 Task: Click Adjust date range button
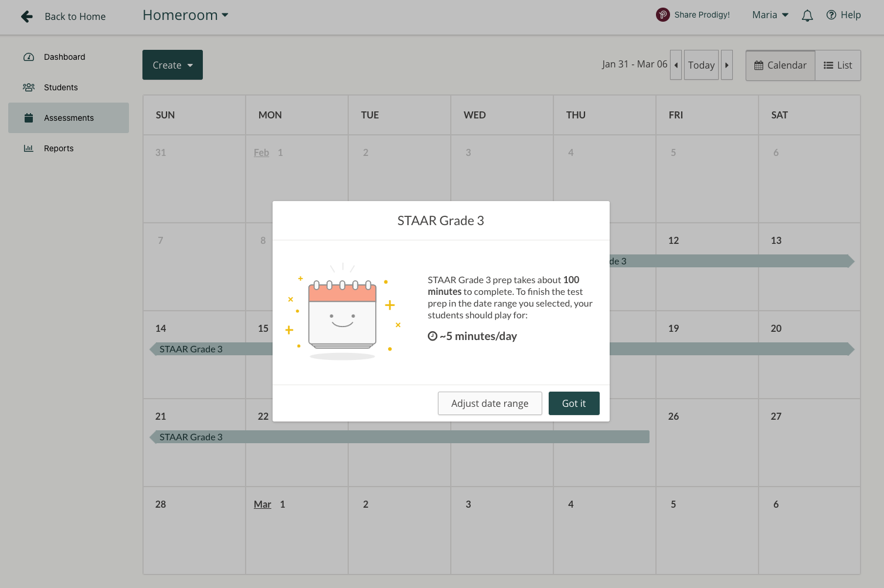coord(489,403)
